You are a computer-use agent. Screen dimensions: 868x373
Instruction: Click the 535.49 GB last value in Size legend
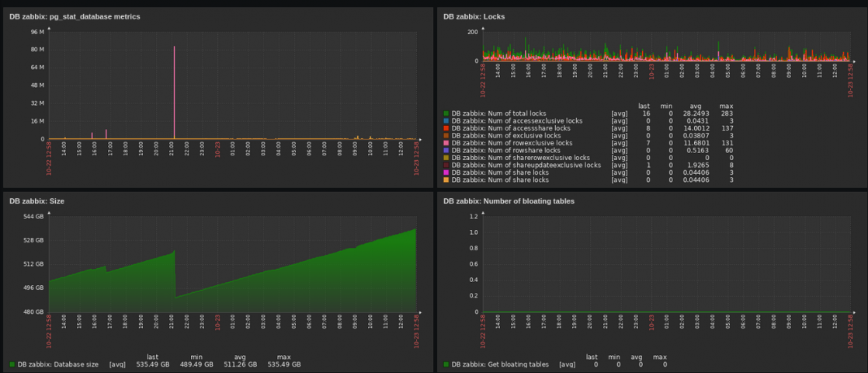152,364
